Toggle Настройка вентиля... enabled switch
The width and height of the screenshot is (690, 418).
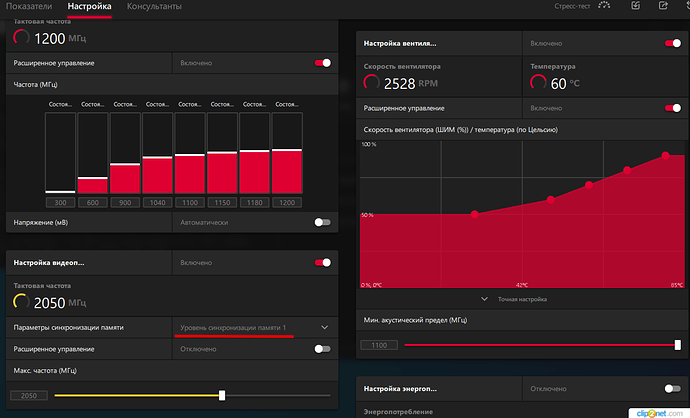coord(673,43)
